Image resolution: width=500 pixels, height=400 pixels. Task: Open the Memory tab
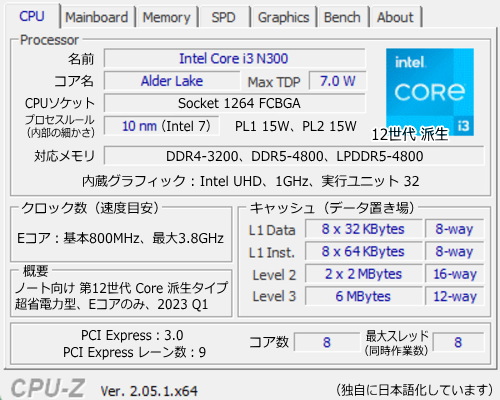pyautogui.click(x=166, y=17)
